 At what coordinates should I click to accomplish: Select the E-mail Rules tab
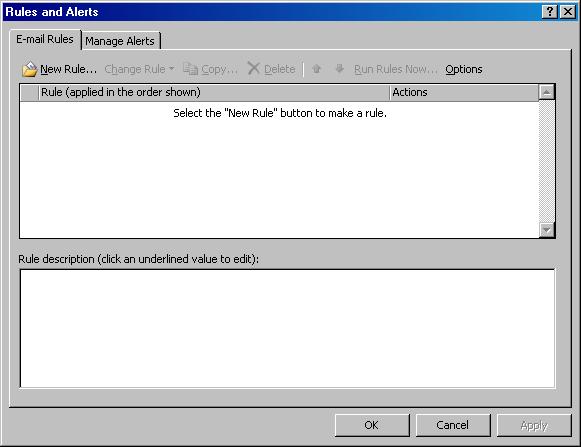[x=45, y=39]
